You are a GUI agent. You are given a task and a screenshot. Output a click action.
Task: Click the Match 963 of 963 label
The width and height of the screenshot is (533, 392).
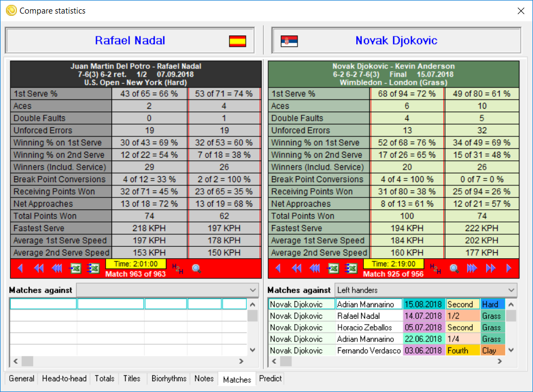tap(135, 274)
